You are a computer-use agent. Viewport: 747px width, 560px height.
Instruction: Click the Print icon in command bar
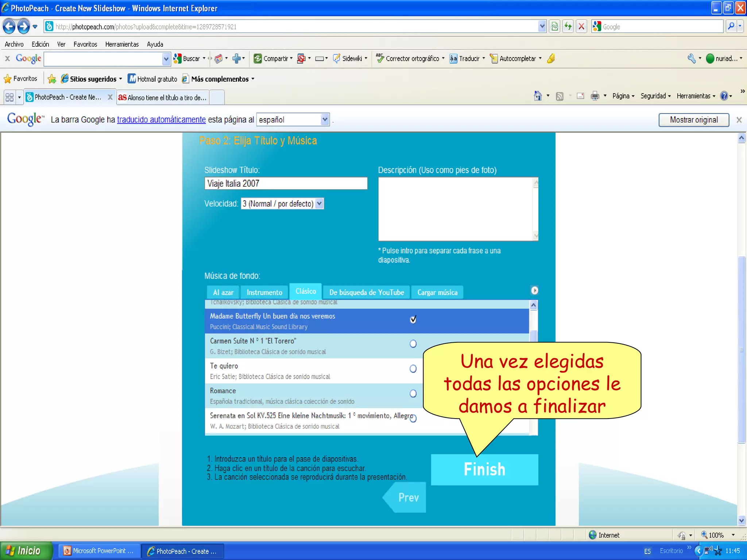tap(595, 96)
